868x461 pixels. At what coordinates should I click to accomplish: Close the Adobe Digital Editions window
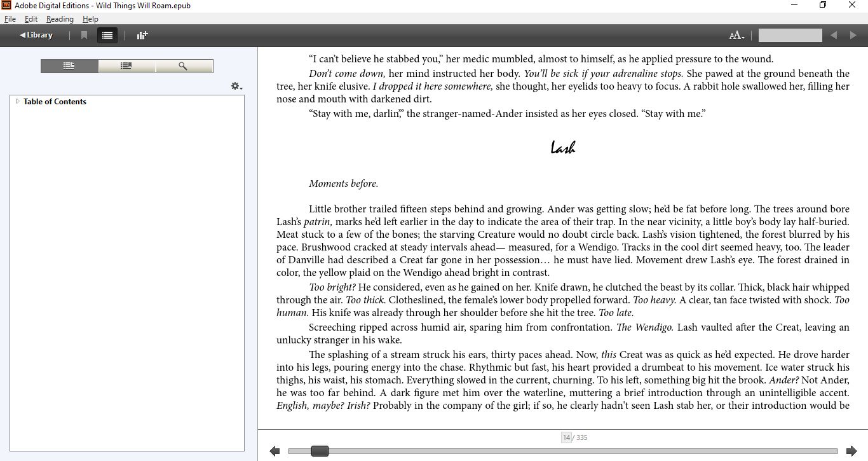(853, 5)
